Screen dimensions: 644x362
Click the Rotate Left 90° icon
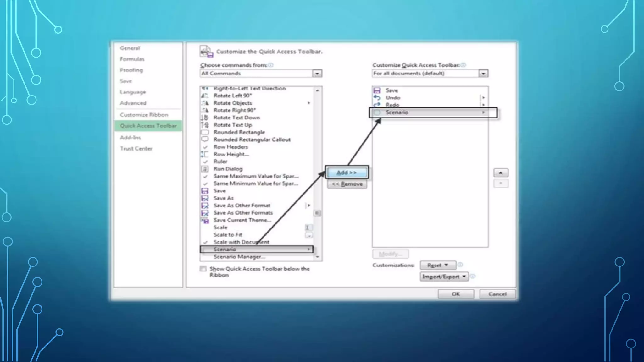click(x=205, y=96)
